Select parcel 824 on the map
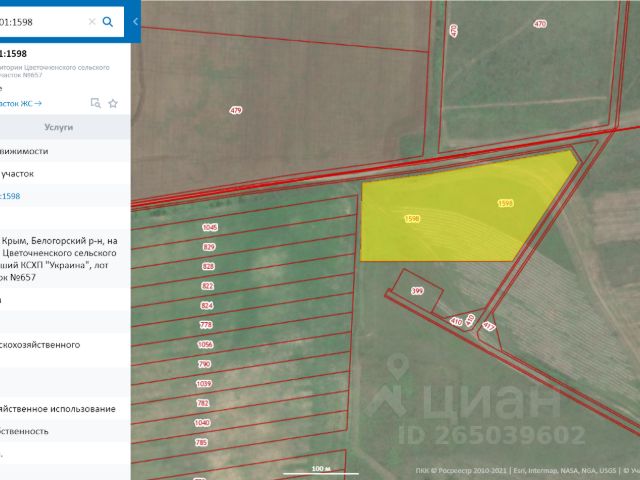 207,305
